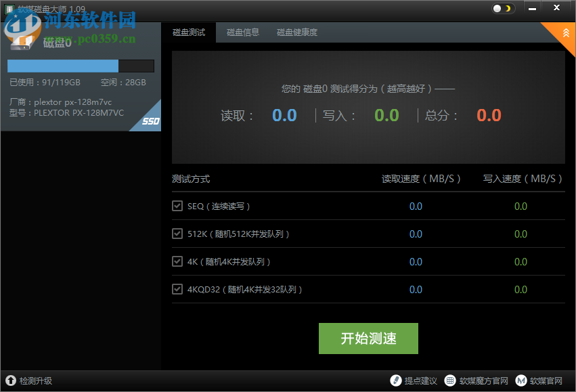Open the 软媒官网 link

coord(546,381)
